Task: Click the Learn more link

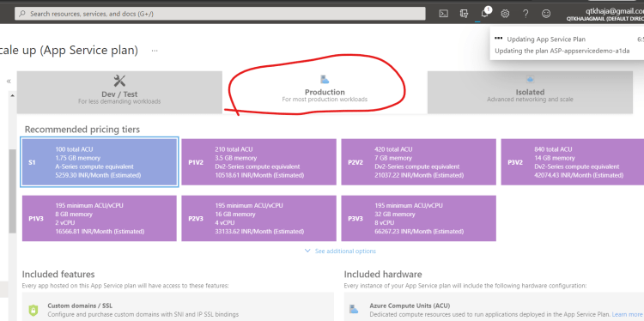Action: click(627, 314)
